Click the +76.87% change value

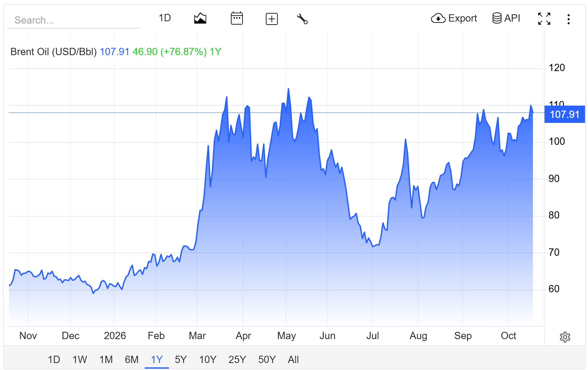click(x=184, y=52)
